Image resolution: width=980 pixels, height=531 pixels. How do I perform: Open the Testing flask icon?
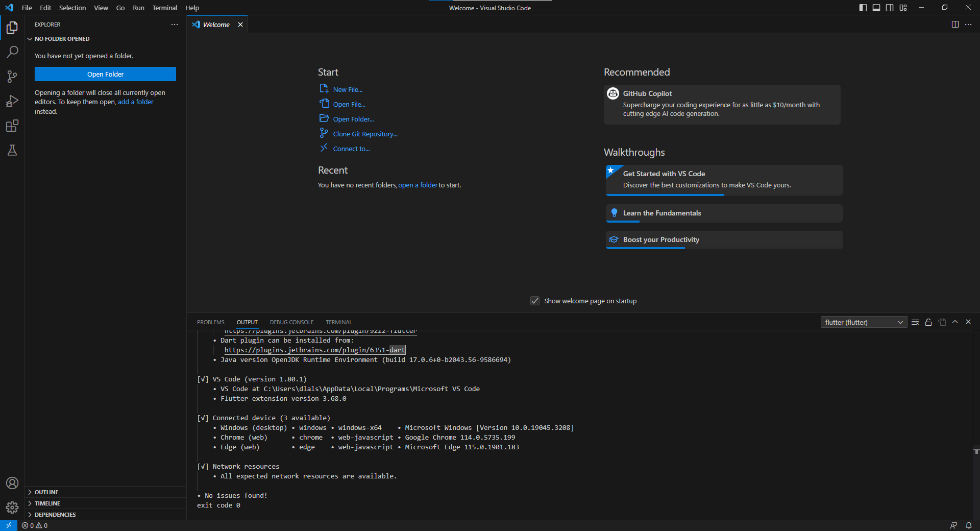12,150
